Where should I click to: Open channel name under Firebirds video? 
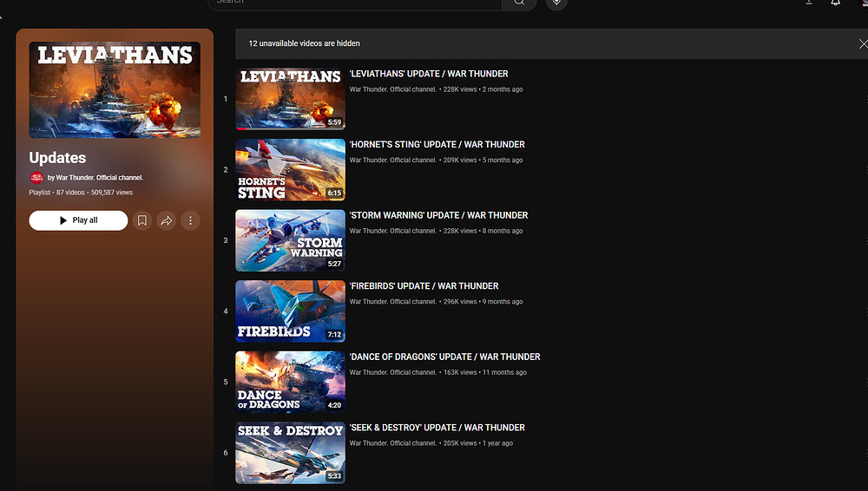point(392,302)
